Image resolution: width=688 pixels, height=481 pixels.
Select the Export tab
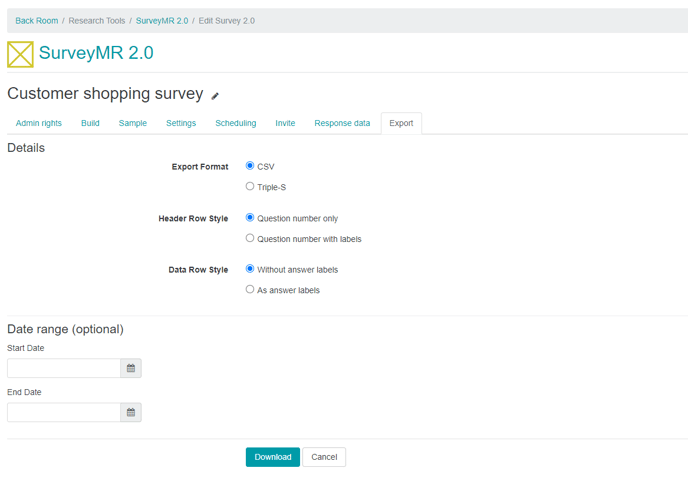[x=401, y=123]
